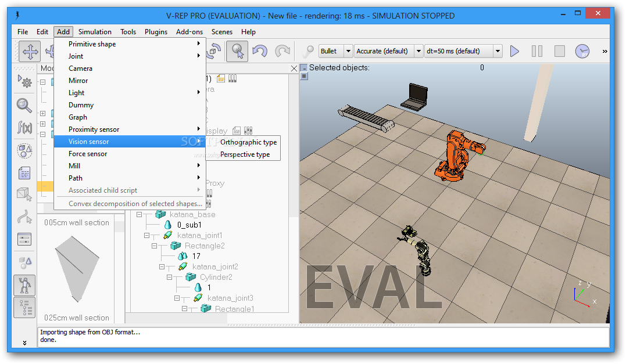Show hidden toolbar items chevron

[x=605, y=51]
